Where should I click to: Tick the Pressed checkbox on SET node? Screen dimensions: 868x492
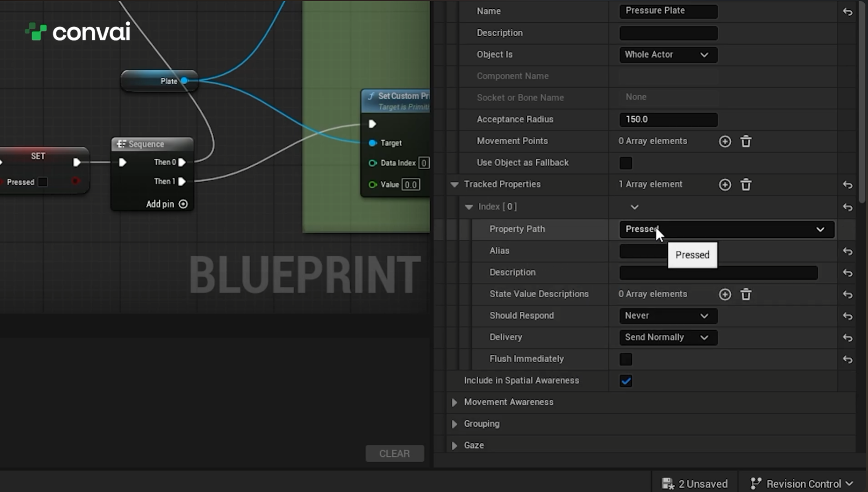43,182
